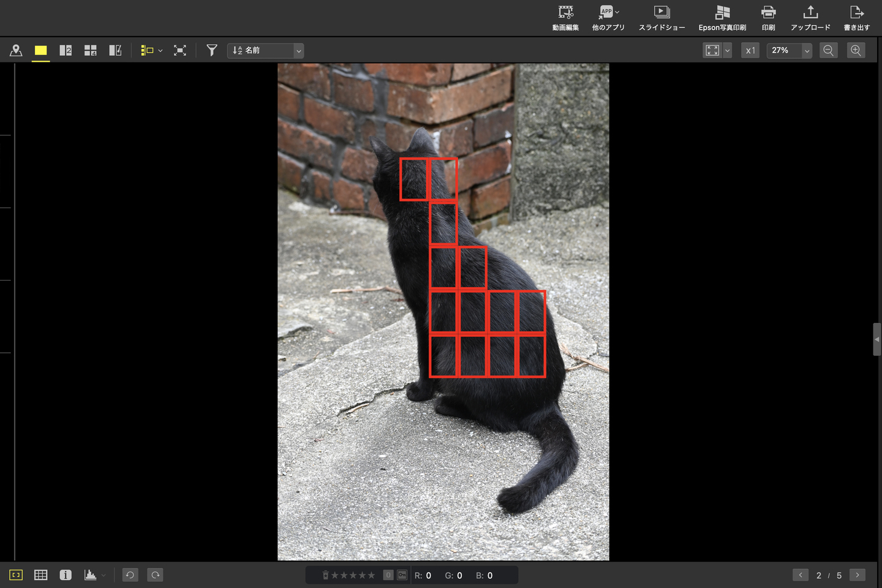Set rating using the star rating bar
The height and width of the screenshot is (588, 882).
pyautogui.click(x=353, y=575)
